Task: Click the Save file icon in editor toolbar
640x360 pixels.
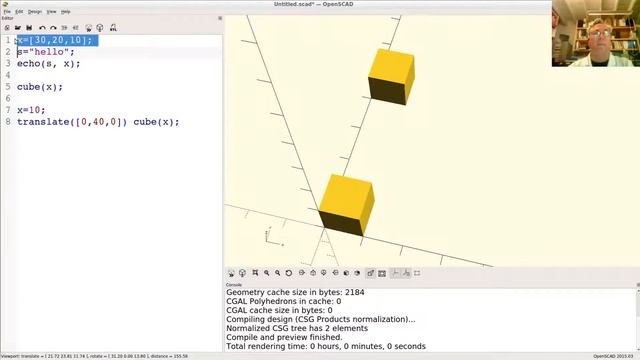Action: pyautogui.click(x=29, y=28)
